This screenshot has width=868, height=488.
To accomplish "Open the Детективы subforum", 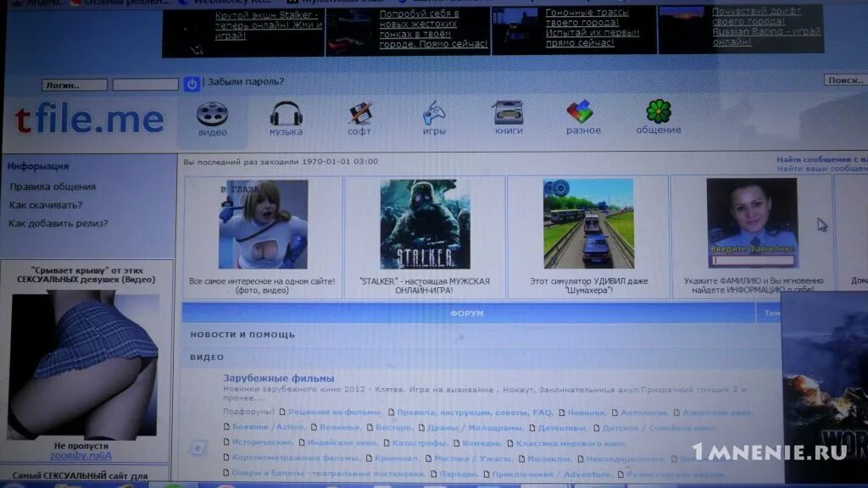I will coord(562,428).
